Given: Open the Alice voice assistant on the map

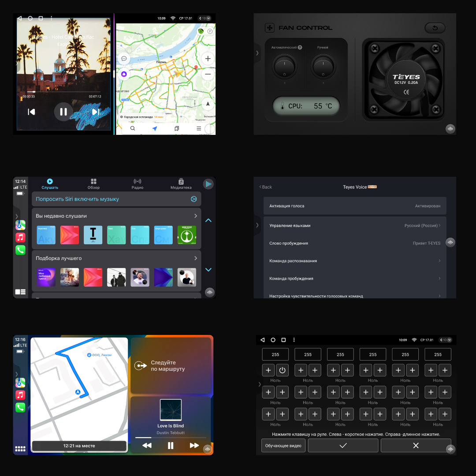Looking at the screenshot, I should [124, 74].
